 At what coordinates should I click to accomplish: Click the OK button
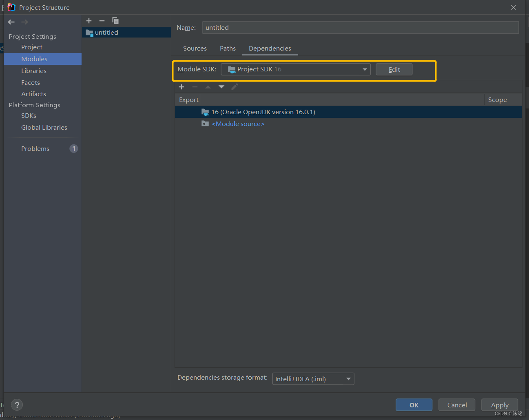[414, 405]
